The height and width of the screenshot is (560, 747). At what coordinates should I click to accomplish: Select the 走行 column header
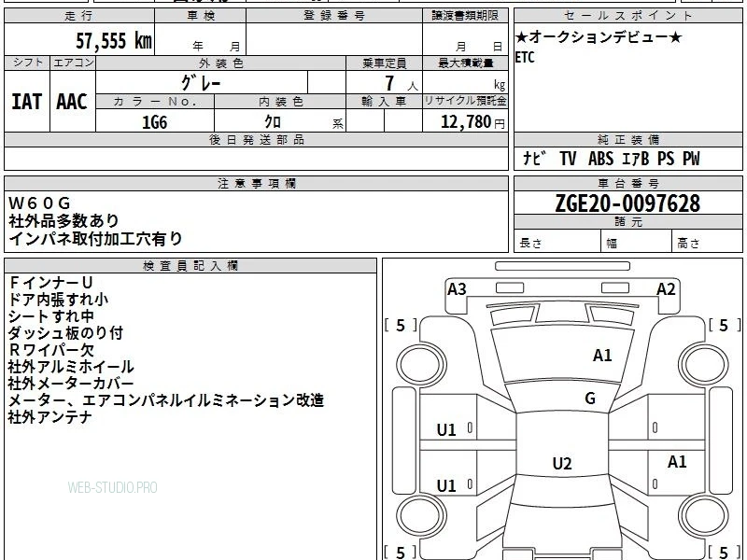click(x=79, y=16)
